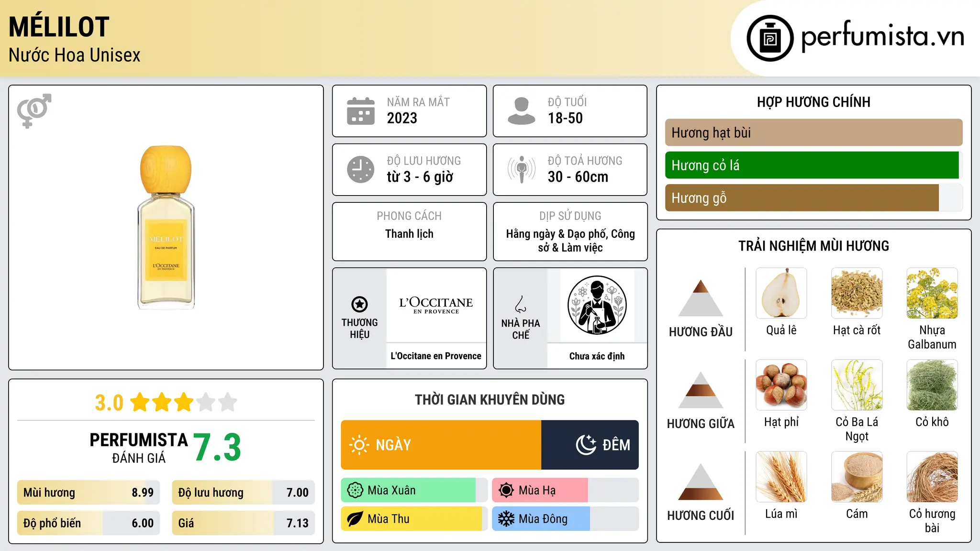Click the Giá 7.13 score bar
This screenshot has height=551, width=980.
tap(244, 523)
